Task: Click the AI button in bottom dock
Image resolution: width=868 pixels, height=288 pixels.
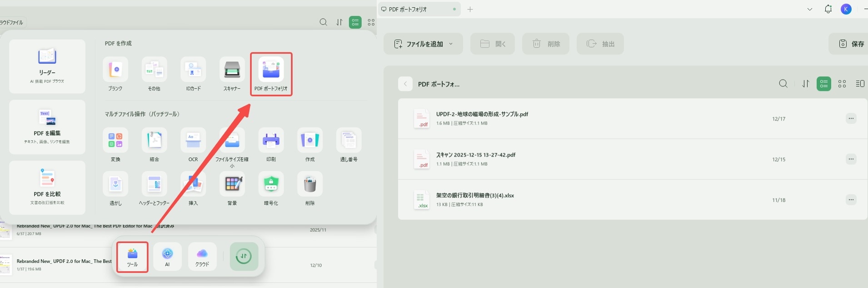Action: tap(167, 257)
